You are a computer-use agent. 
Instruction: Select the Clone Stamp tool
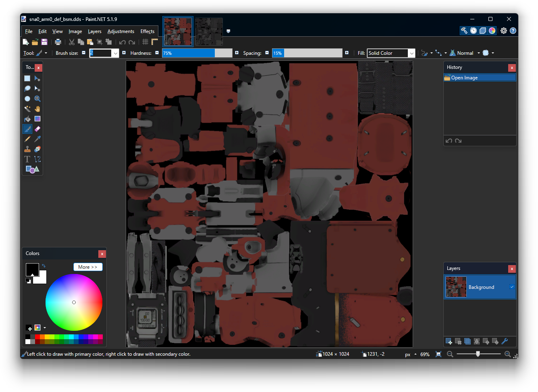(x=27, y=149)
